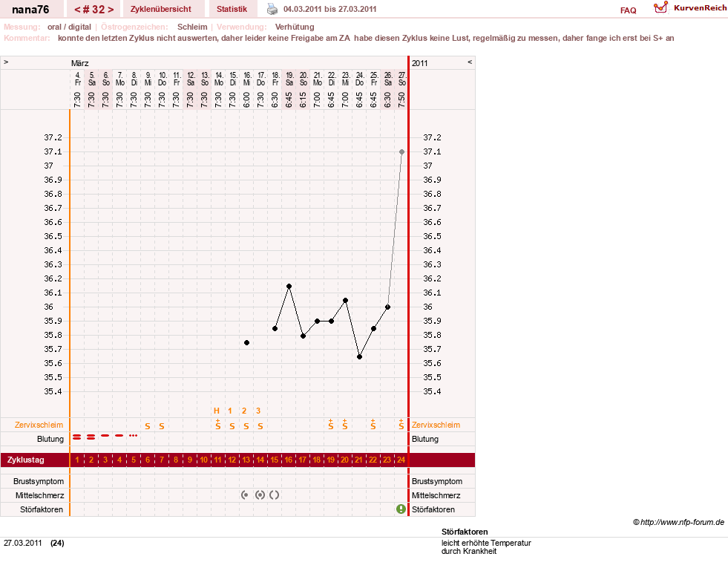Click the left Zervixschleim row label

point(39,425)
